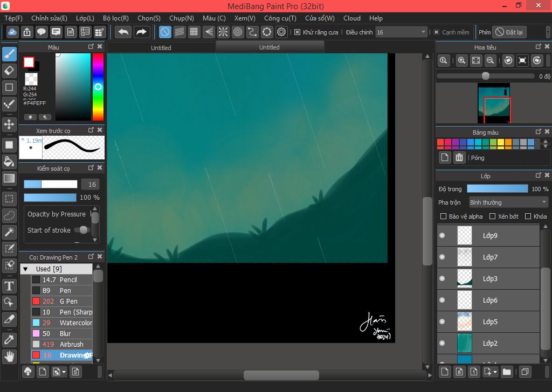Click the cloud save icon in toolbar

click(12, 32)
